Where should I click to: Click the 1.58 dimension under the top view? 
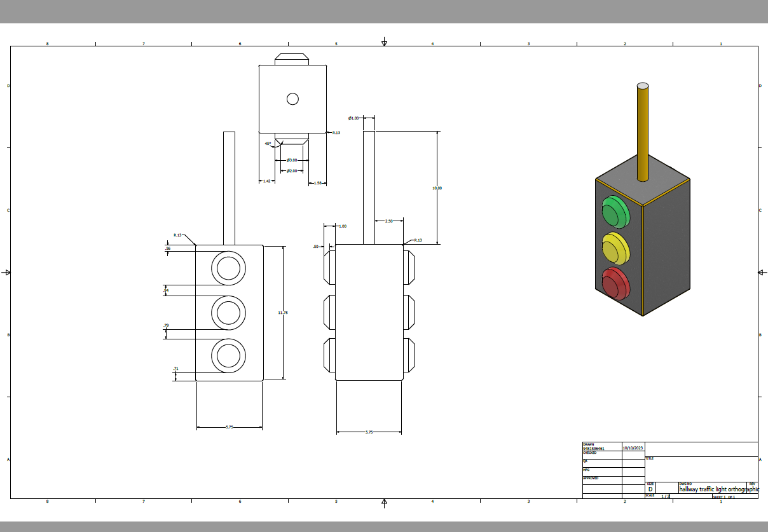tap(318, 183)
